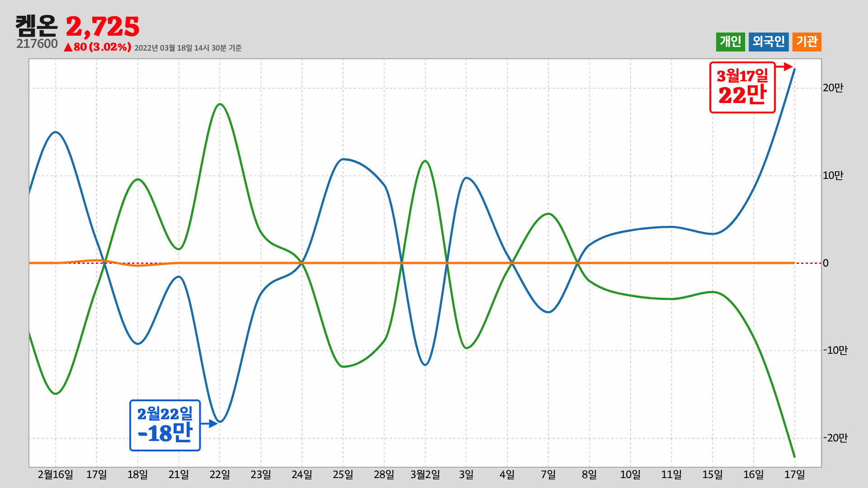This screenshot has height=488, width=868.
Task: Click the 2월16일 x-axis label
Action: [x=55, y=474]
